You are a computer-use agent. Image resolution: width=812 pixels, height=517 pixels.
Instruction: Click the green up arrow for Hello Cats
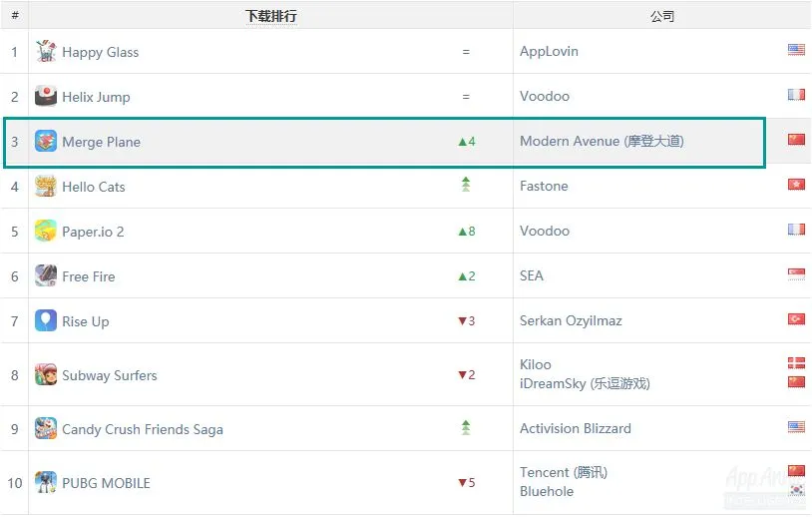465,185
